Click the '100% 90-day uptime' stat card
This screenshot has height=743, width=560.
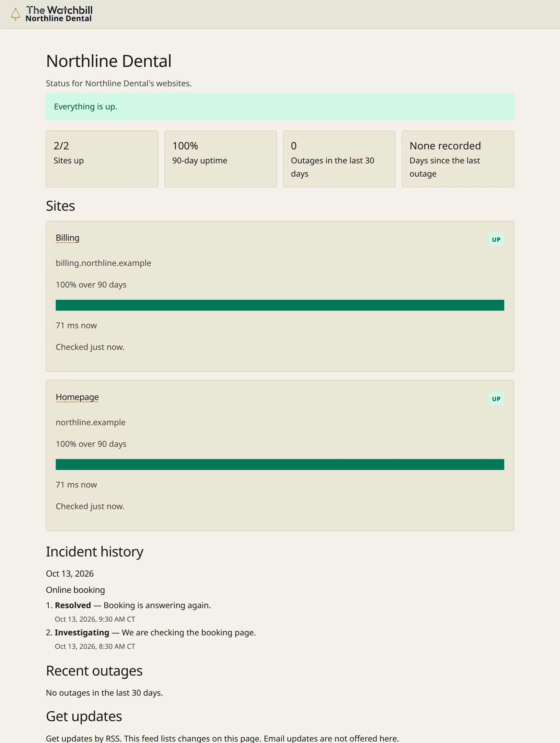click(221, 159)
